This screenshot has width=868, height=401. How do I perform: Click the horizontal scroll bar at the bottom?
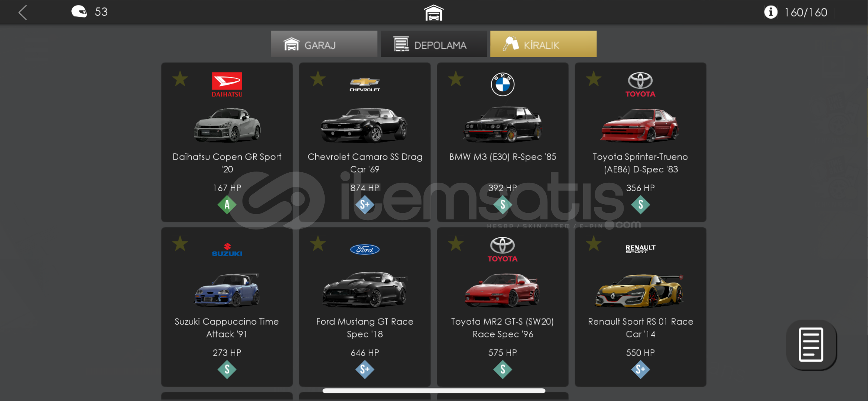pyautogui.click(x=434, y=391)
